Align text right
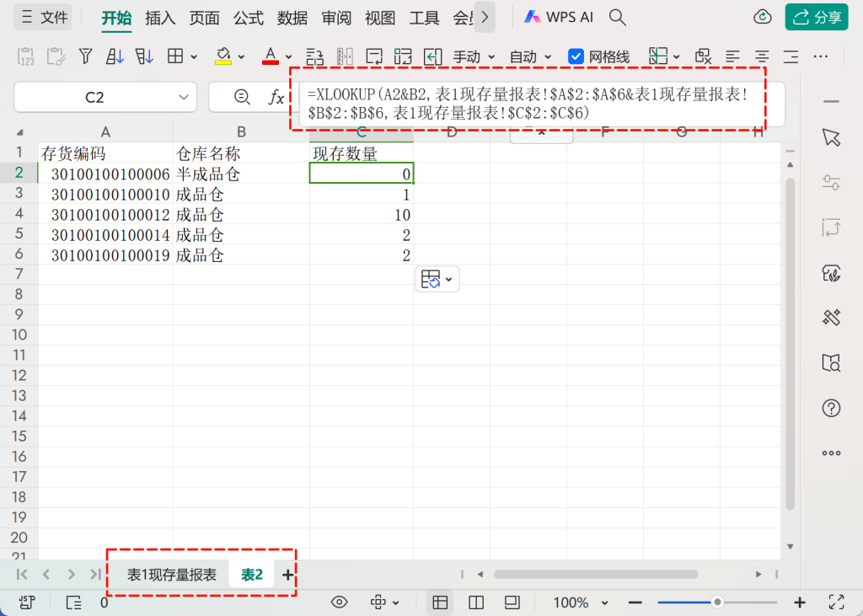 coord(791,56)
